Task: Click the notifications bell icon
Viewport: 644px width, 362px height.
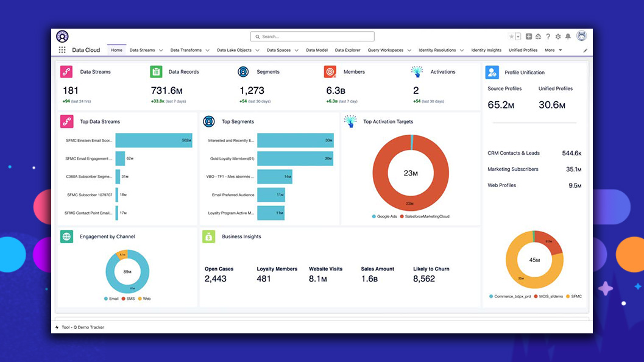Action: pos(567,37)
